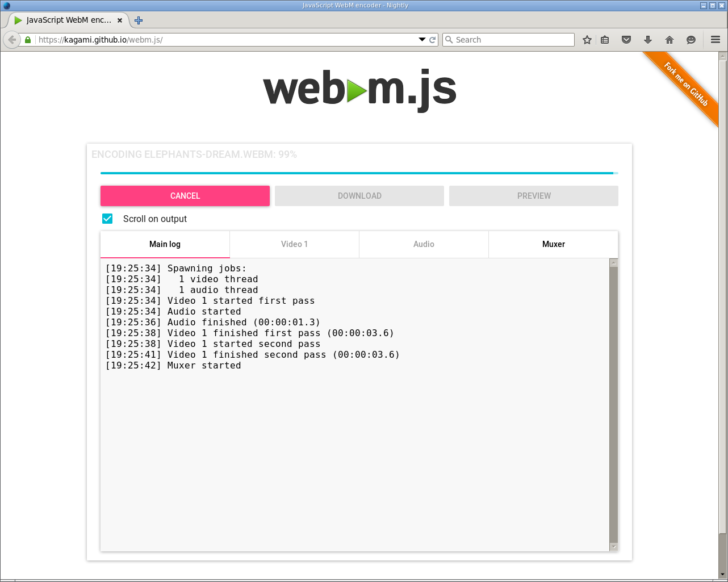Click the URL address bar
Screen dimensions: 728x582
[x=227, y=40]
